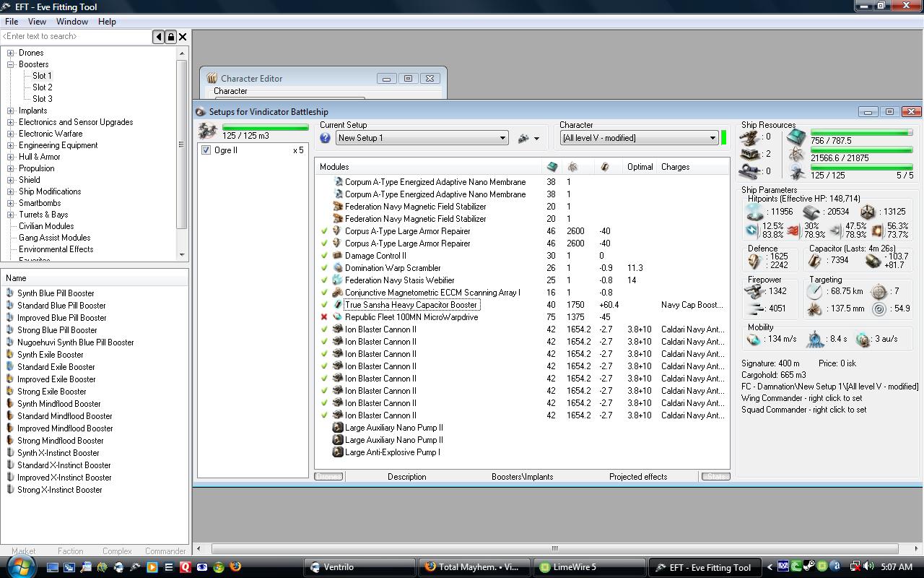Click the Conjunctive Magnetometric ECCM module icon
Image resolution: width=924 pixels, height=578 pixels.
(337, 293)
